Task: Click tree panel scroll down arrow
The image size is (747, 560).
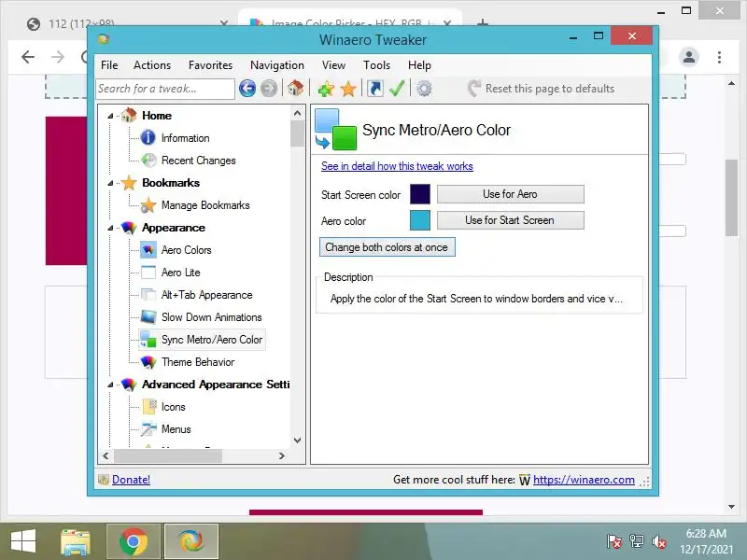Action: click(297, 441)
